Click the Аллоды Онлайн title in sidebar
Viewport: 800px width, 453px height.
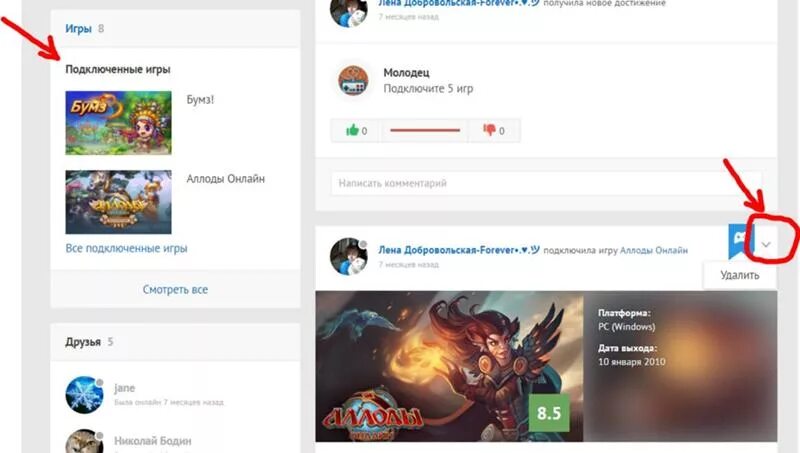pos(226,179)
